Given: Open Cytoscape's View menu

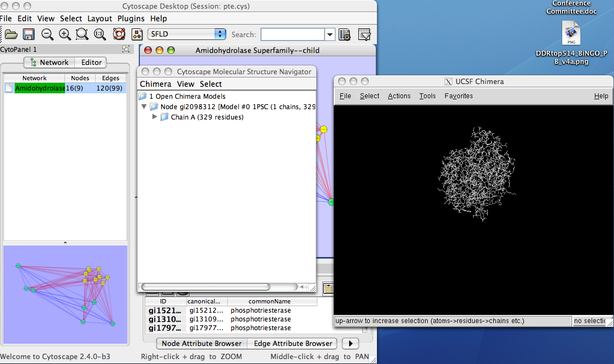Looking at the screenshot, I should click(46, 19).
